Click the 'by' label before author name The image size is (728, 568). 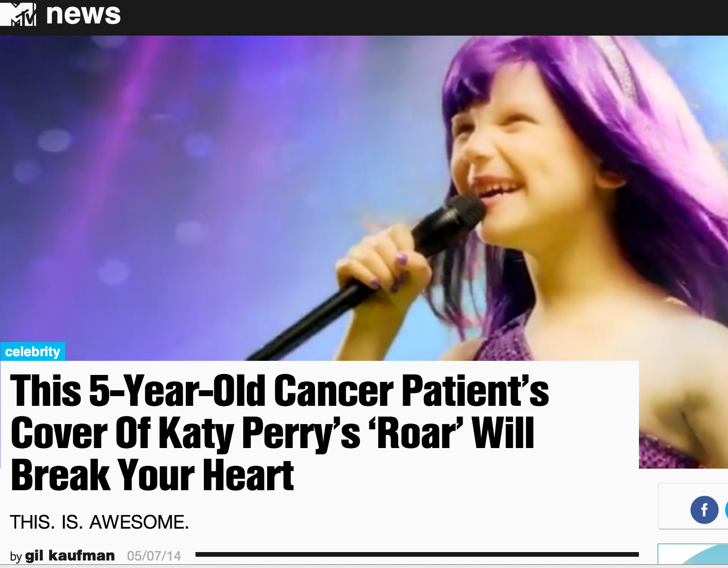point(16,557)
